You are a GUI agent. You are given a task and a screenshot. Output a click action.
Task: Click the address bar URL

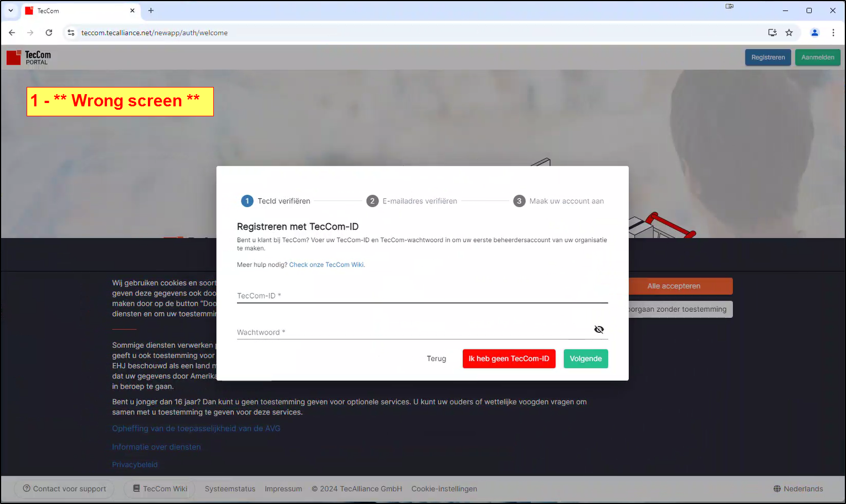(155, 33)
